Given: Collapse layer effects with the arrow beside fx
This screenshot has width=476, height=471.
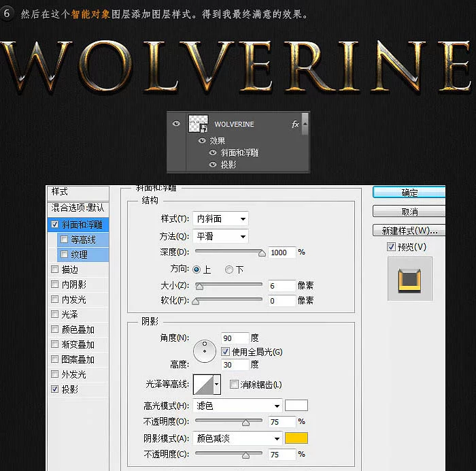Looking at the screenshot, I should (x=305, y=124).
